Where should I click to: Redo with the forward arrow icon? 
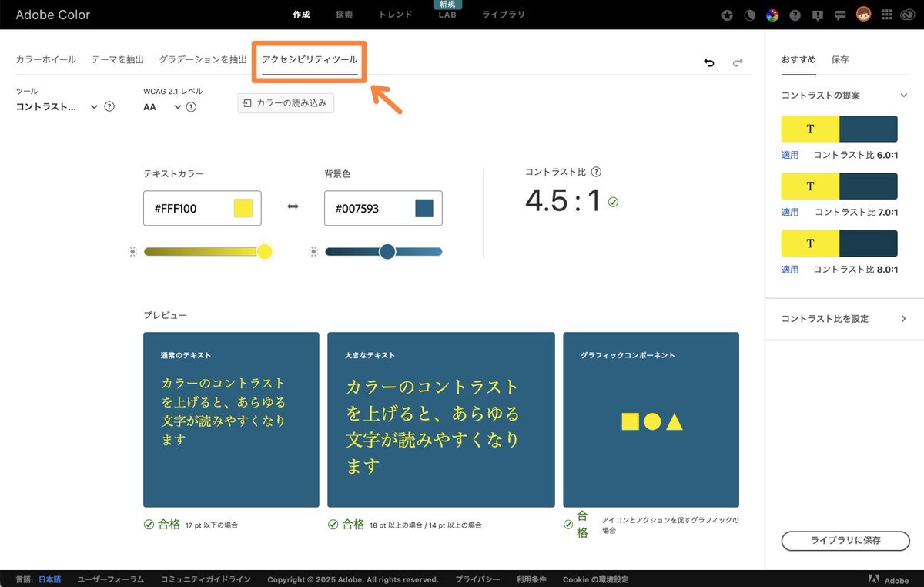click(x=738, y=62)
